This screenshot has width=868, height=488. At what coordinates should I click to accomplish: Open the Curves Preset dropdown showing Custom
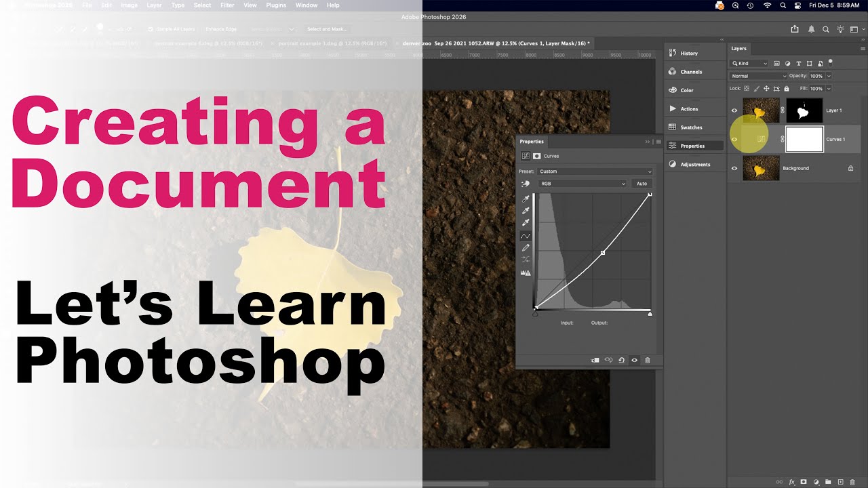pos(595,171)
